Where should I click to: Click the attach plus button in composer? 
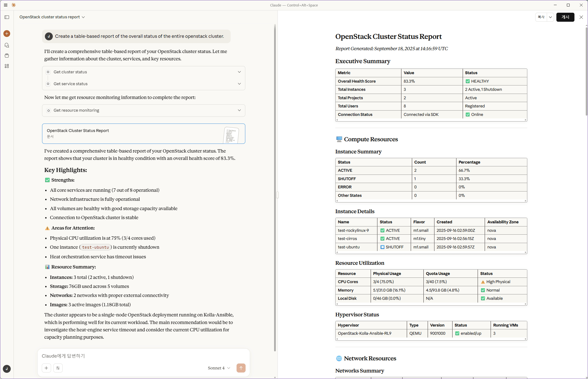(46, 368)
